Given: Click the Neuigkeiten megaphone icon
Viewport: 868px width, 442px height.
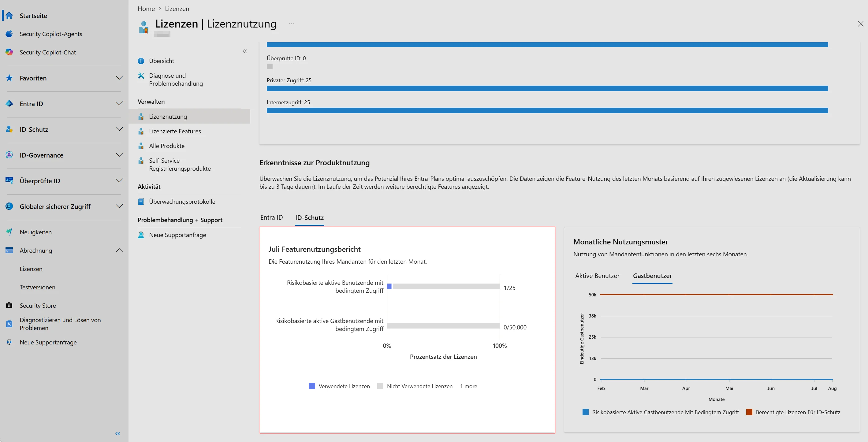Looking at the screenshot, I should [9, 232].
